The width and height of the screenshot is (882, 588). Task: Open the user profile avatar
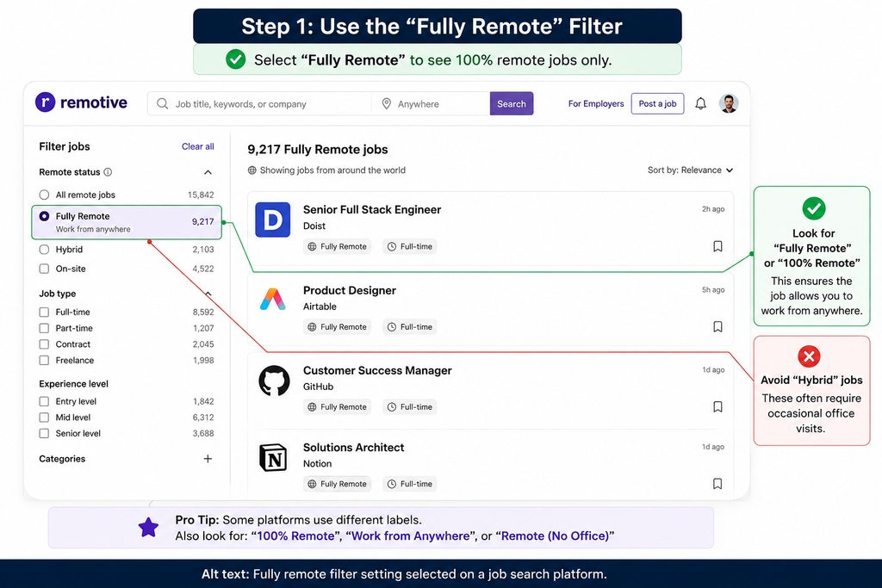click(729, 103)
